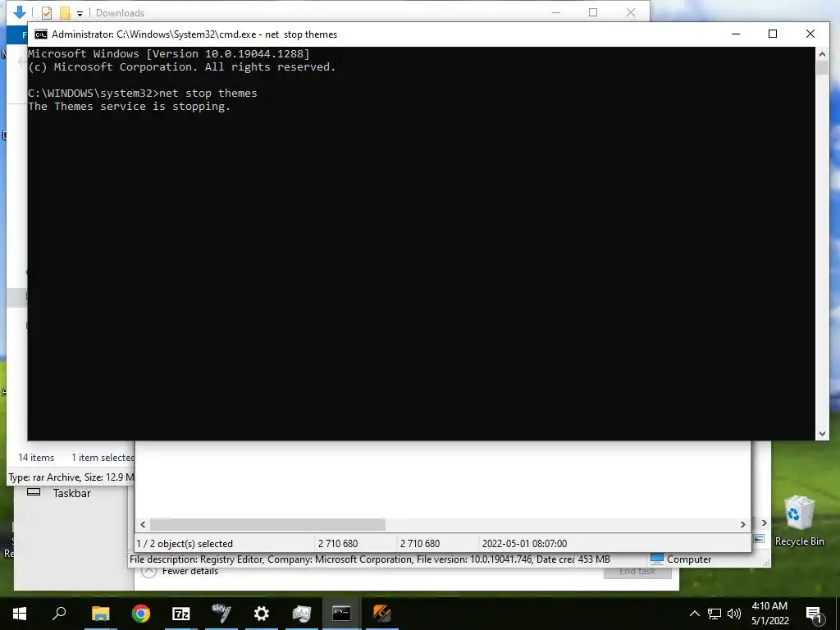The image size is (840, 630).
Task: Minimize the Administrator cmd.exe window
Action: click(x=736, y=34)
